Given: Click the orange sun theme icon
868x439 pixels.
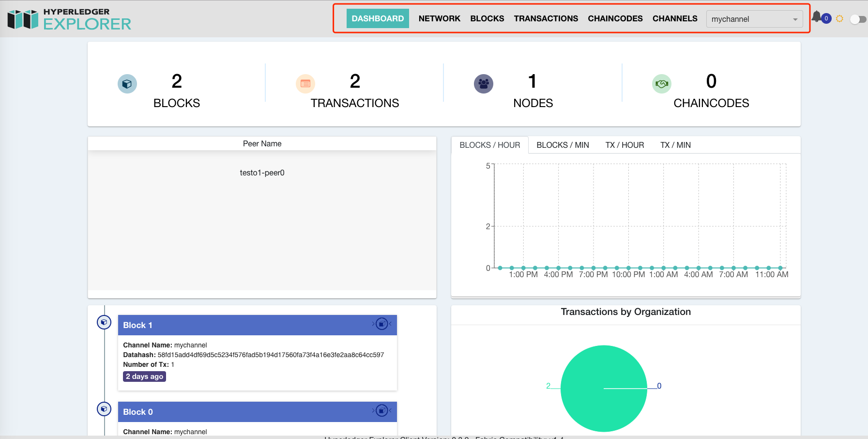Looking at the screenshot, I should pyautogui.click(x=840, y=18).
